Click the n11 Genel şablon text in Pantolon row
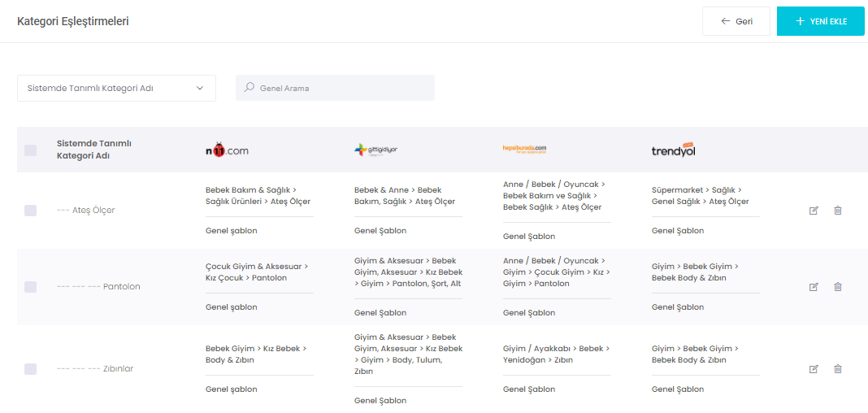The width and height of the screenshot is (868, 413). click(x=232, y=307)
